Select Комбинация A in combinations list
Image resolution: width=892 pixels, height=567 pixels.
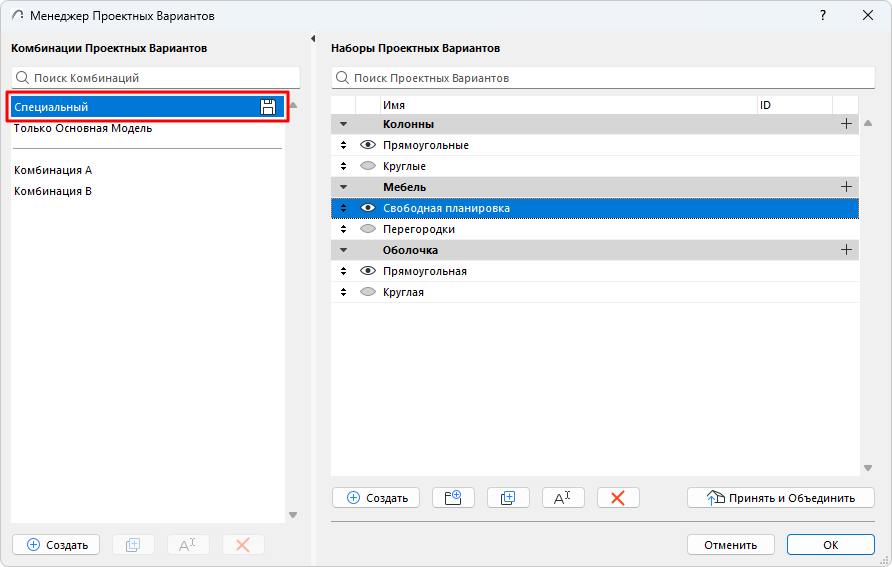point(53,170)
